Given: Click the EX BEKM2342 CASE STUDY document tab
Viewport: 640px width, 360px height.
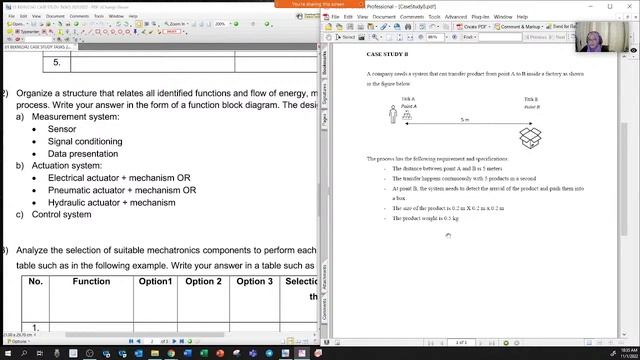Looking at the screenshot, I should click(x=39, y=47).
